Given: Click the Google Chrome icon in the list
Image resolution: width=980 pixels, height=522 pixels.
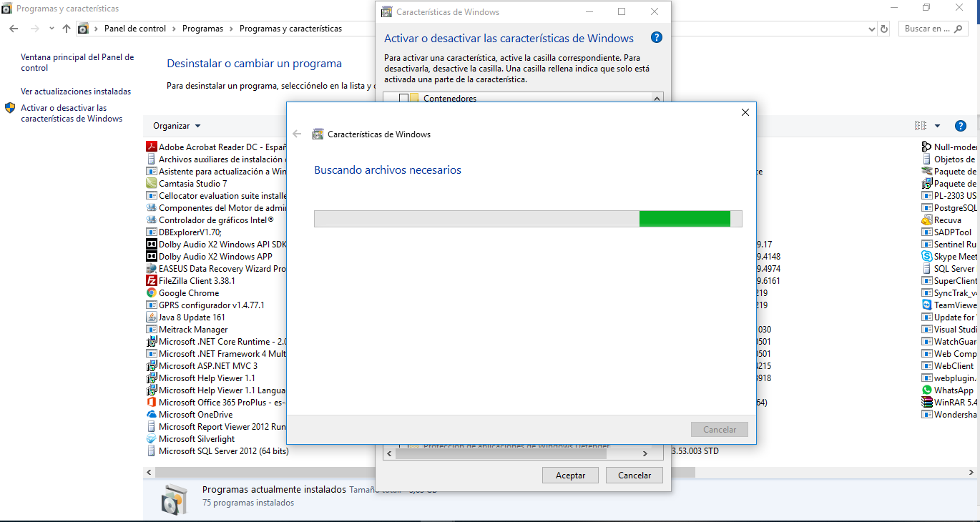Looking at the screenshot, I should pyautogui.click(x=152, y=292).
